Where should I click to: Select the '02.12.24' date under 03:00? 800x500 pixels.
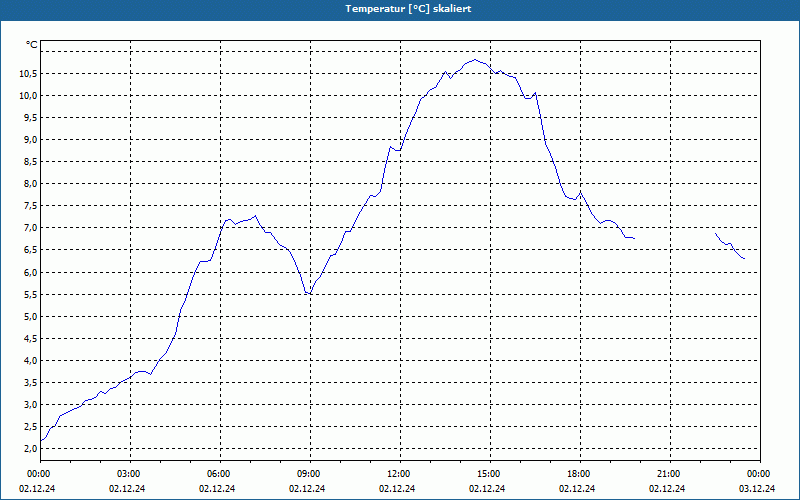pos(127,488)
